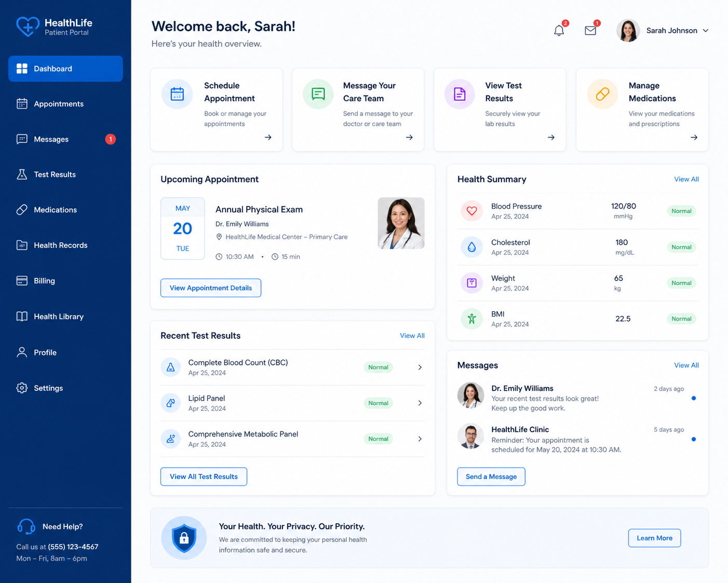Open the HealthLife Clinic reminder message
The height and width of the screenshot is (583, 728).
577,439
